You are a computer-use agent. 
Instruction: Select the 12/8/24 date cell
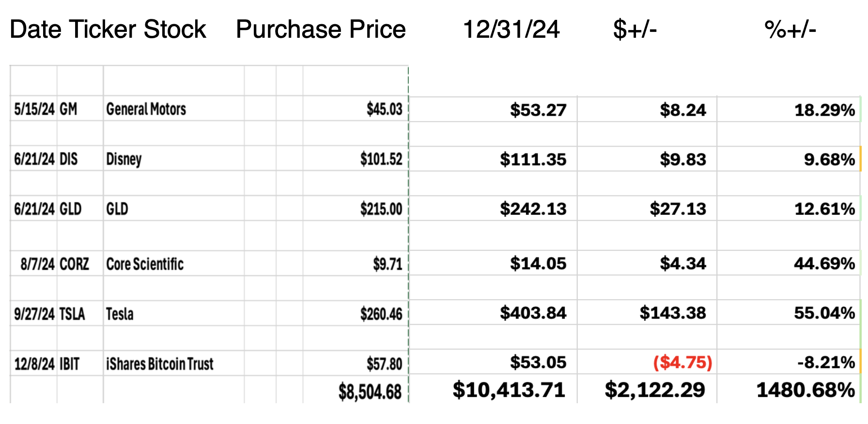34,364
